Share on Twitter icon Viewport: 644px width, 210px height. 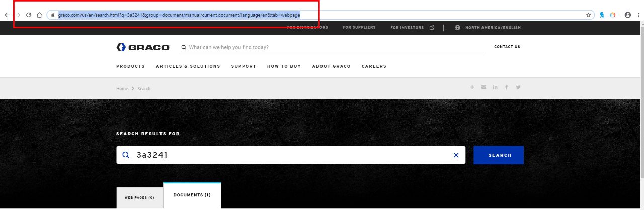tap(518, 87)
